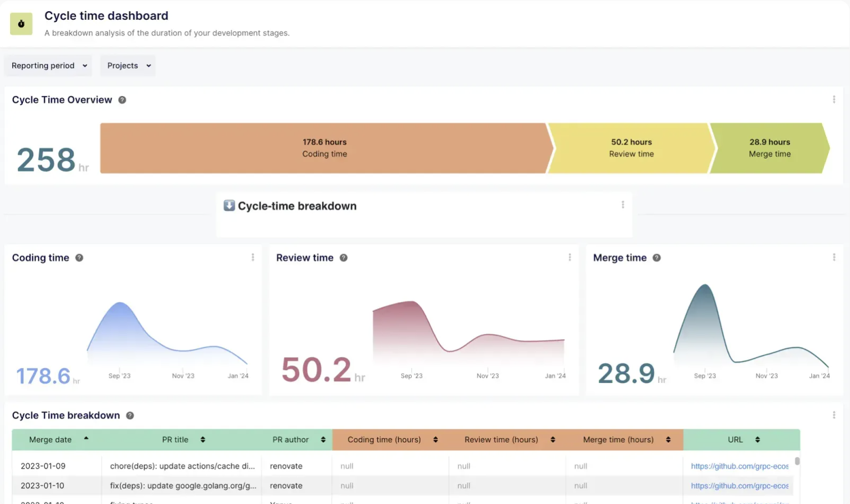Viewport: 850px width, 504px height.
Task: Open the first row GitHub URL link
Action: [739, 466]
